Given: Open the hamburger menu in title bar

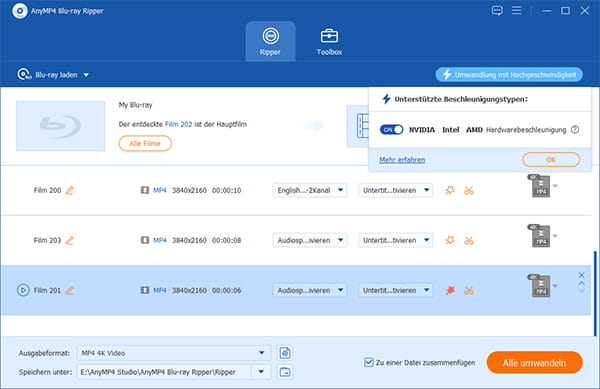Looking at the screenshot, I should pyautogui.click(x=517, y=10).
